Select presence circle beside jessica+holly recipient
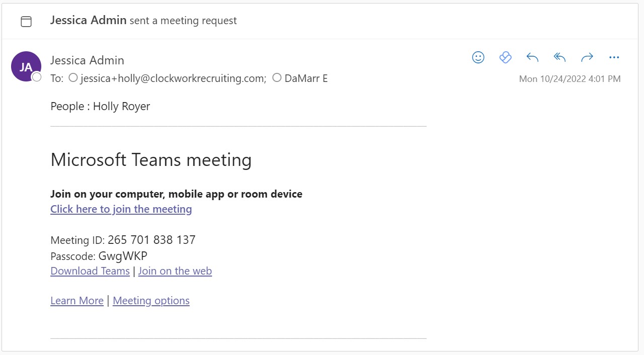Image resolution: width=644 pixels, height=355 pixels. [x=73, y=78]
